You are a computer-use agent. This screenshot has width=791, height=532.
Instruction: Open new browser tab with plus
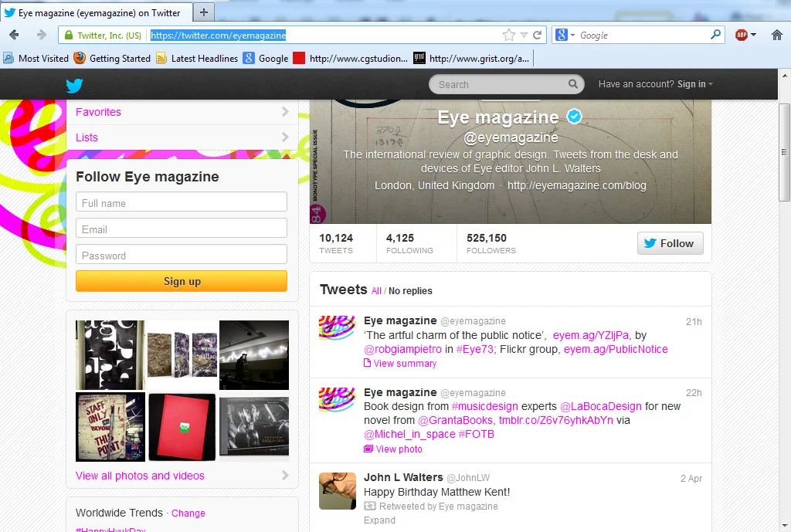pos(204,12)
